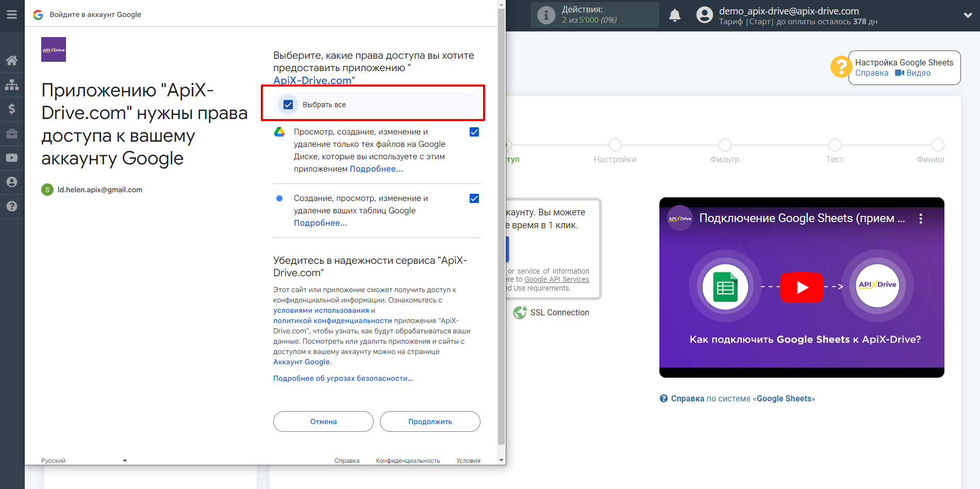This screenshot has width=980, height=489.
Task: Open the video three-dot options menu
Action: coord(921,218)
